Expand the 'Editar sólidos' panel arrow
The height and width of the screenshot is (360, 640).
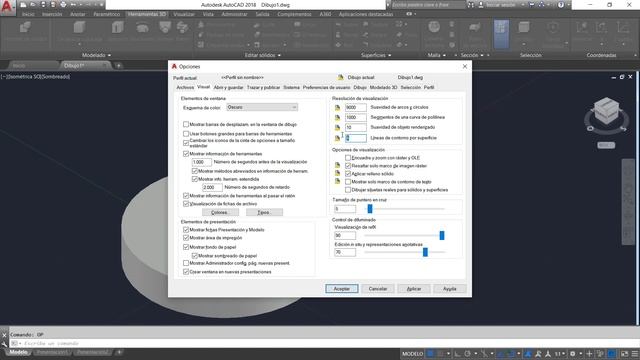pos(279,55)
